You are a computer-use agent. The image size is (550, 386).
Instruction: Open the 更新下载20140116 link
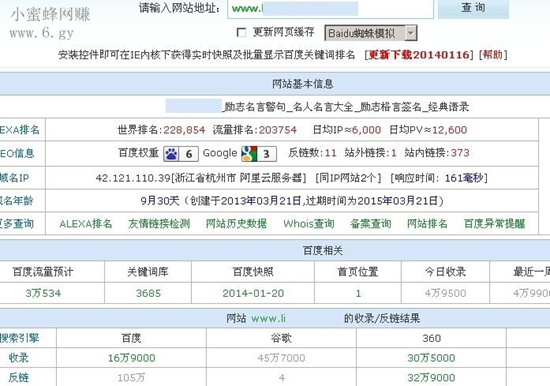(419, 55)
